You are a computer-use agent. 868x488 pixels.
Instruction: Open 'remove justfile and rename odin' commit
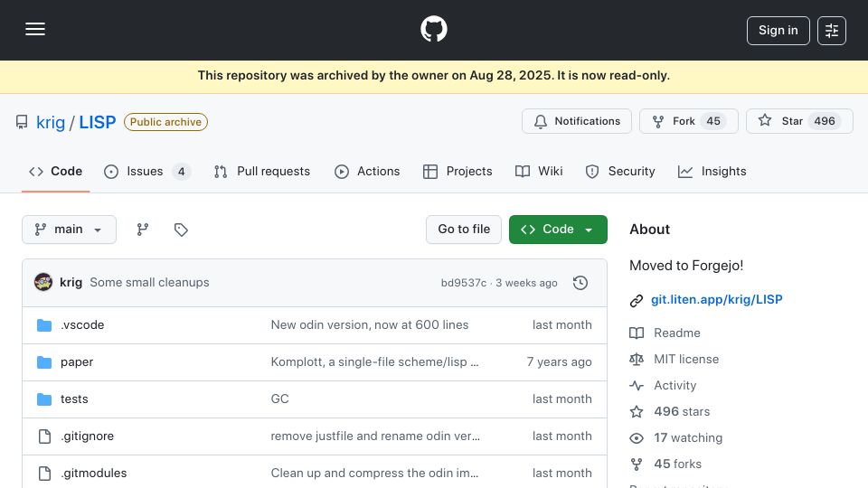click(375, 436)
